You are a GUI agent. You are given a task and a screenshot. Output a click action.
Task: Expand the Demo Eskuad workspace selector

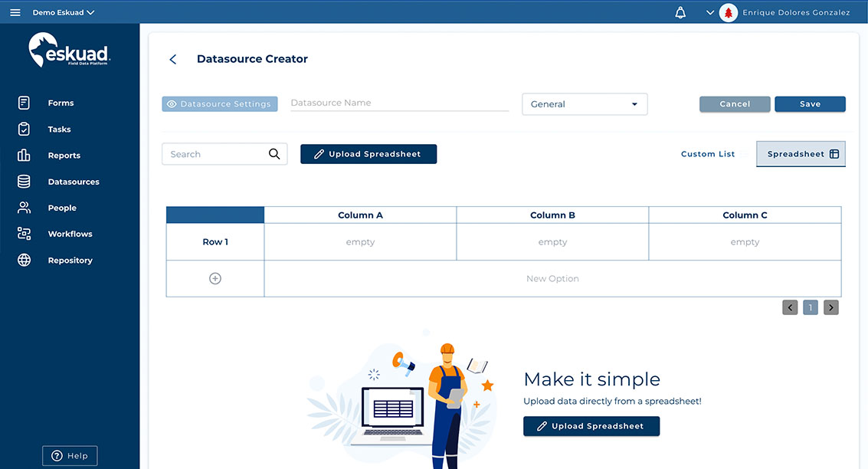click(64, 12)
